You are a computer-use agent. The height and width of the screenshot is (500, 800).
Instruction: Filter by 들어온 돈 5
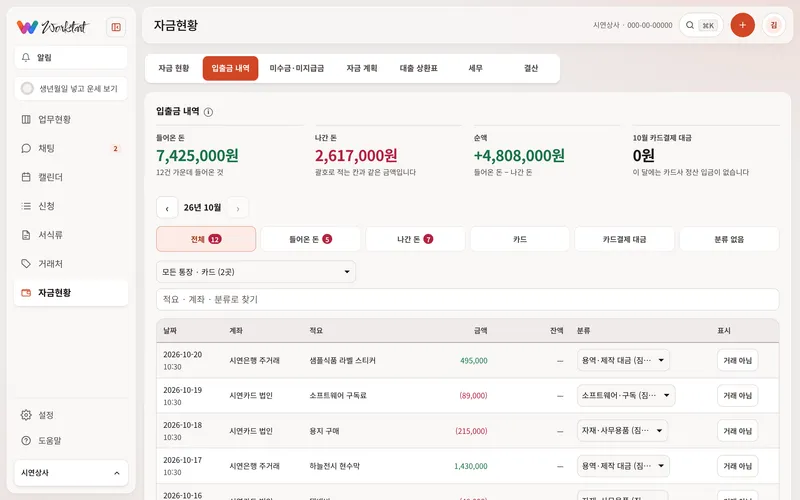click(x=311, y=239)
